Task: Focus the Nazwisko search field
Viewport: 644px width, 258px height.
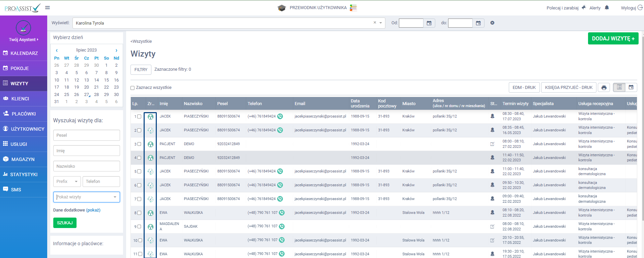Action: [x=87, y=166]
